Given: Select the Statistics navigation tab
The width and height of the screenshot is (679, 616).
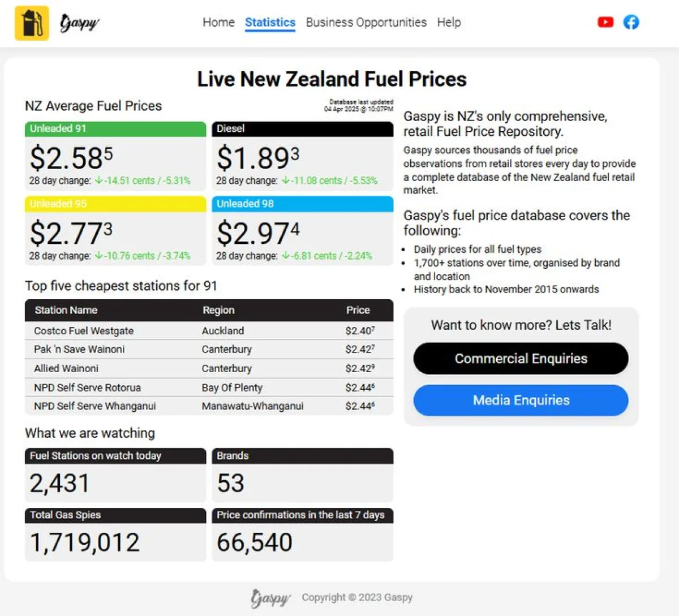Looking at the screenshot, I should [x=270, y=23].
